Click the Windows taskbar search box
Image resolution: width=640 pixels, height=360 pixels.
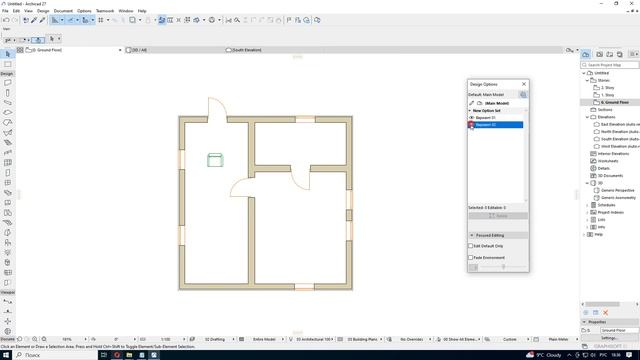55,355
